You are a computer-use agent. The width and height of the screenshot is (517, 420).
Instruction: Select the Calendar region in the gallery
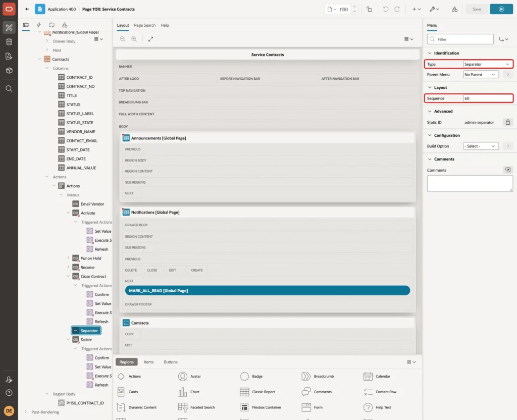coord(377,376)
